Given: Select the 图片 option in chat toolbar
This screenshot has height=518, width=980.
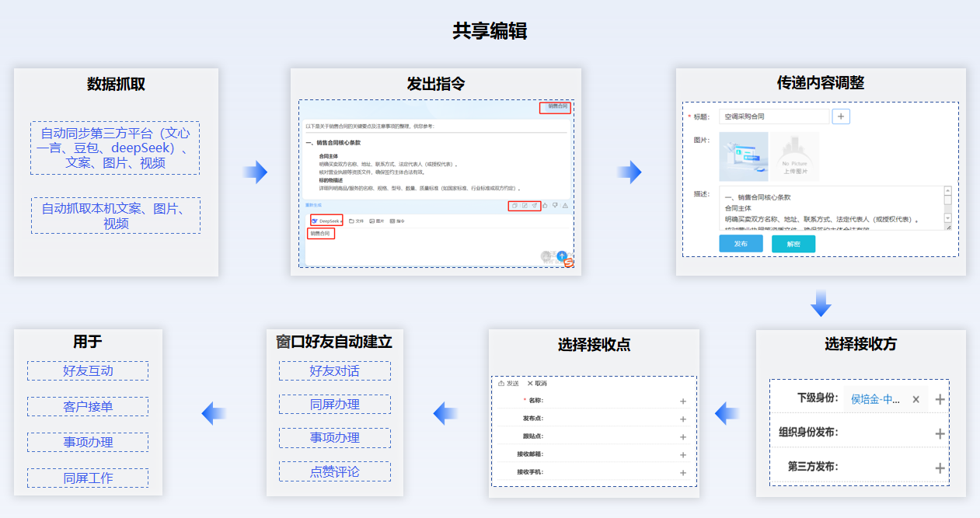Looking at the screenshot, I should [x=377, y=221].
